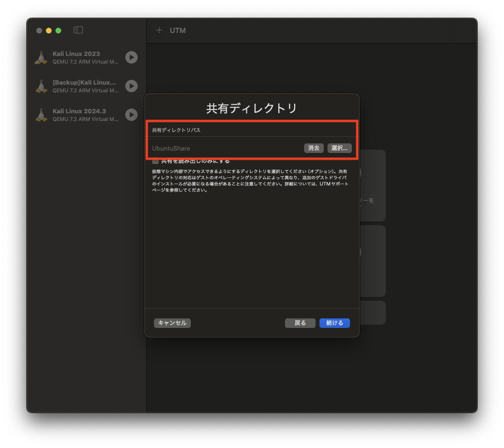Click the UbuntuShare path input field
This screenshot has width=504, height=448.
(x=215, y=148)
